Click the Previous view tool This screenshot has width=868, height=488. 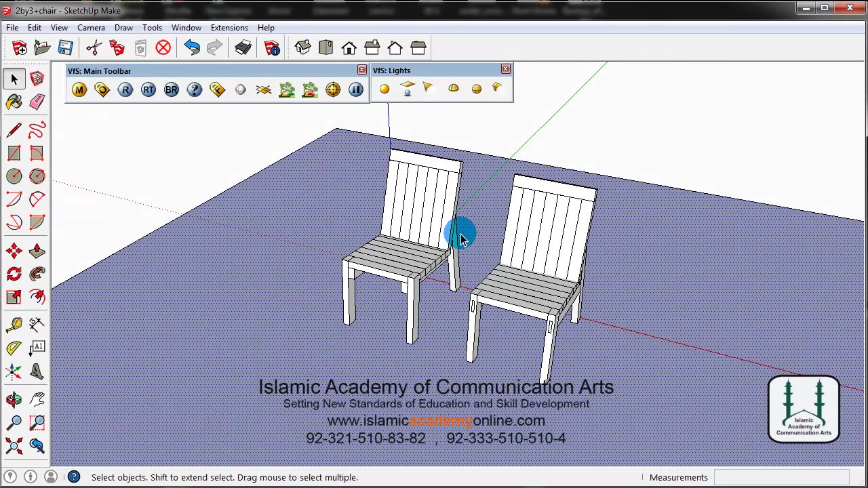coord(37,446)
